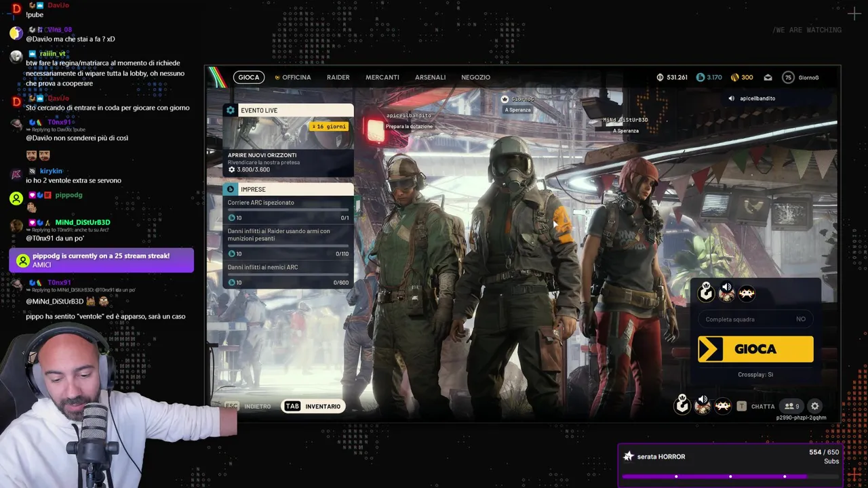Click the MiNd_DiStUrB3D username in stream chat
This screenshot has height=488, width=868.
click(x=83, y=222)
